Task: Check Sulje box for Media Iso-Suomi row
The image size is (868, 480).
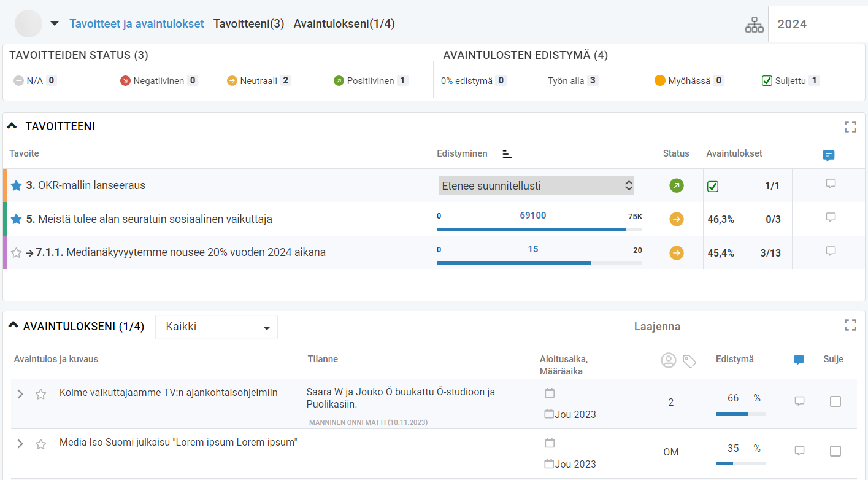Action: pyautogui.click(x=835, y=451)
